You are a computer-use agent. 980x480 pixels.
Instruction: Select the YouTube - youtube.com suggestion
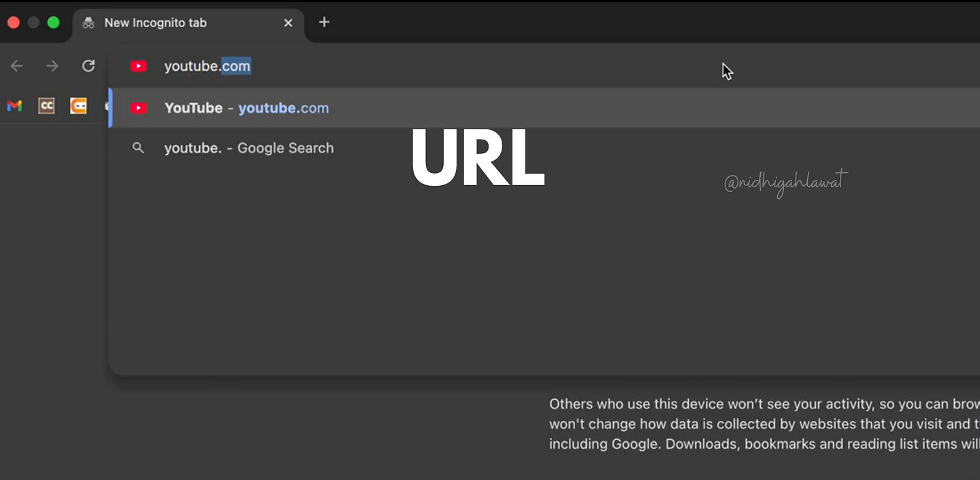(246, 108)
